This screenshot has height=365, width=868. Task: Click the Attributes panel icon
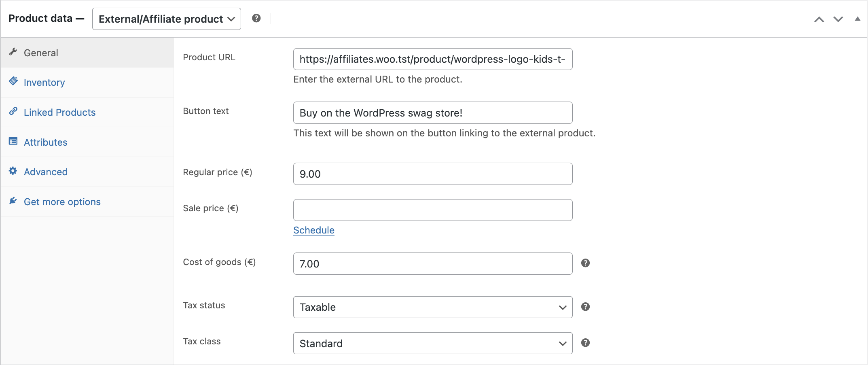(x=13, y=141)
